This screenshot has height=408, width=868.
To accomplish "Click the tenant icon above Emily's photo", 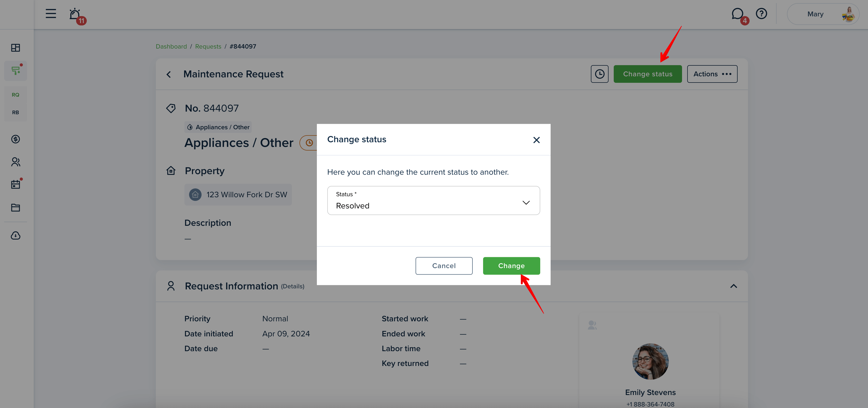I will tap(592, 325).
